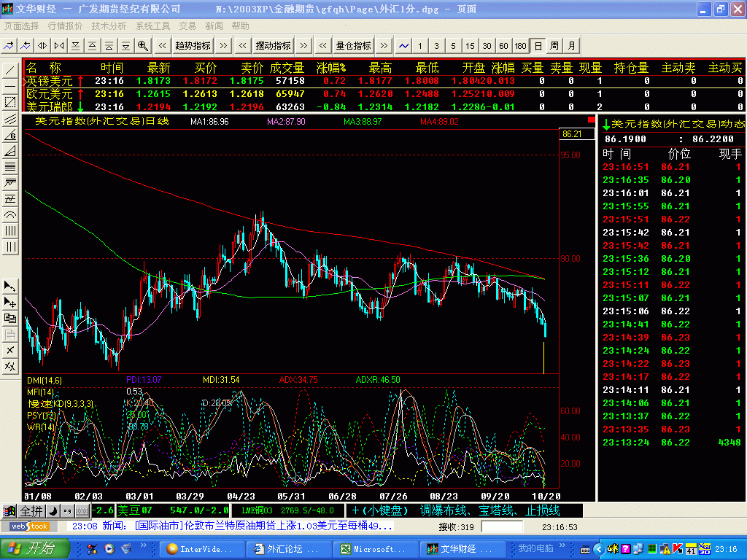Open the 新闻 menu

tap(214, 26)
